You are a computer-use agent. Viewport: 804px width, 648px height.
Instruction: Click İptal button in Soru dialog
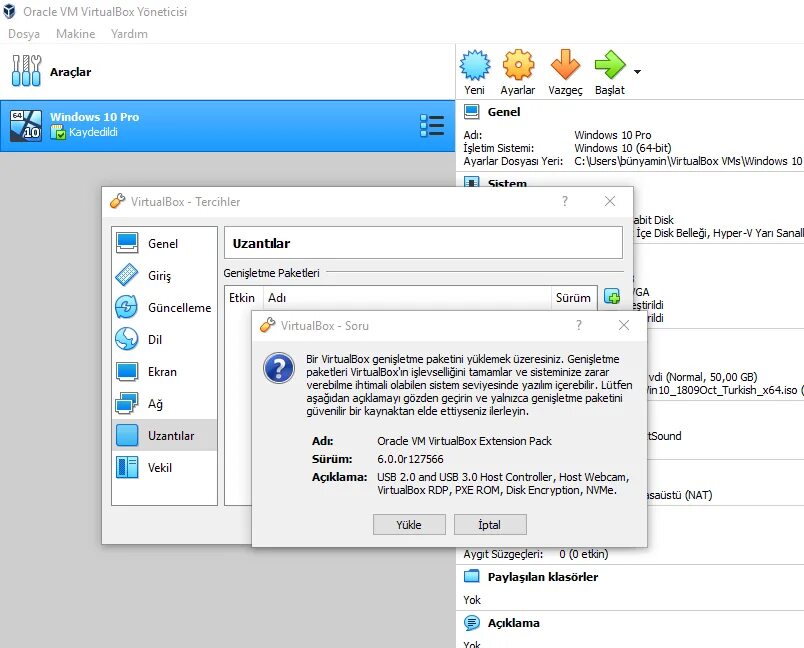[x=490, y=525]
